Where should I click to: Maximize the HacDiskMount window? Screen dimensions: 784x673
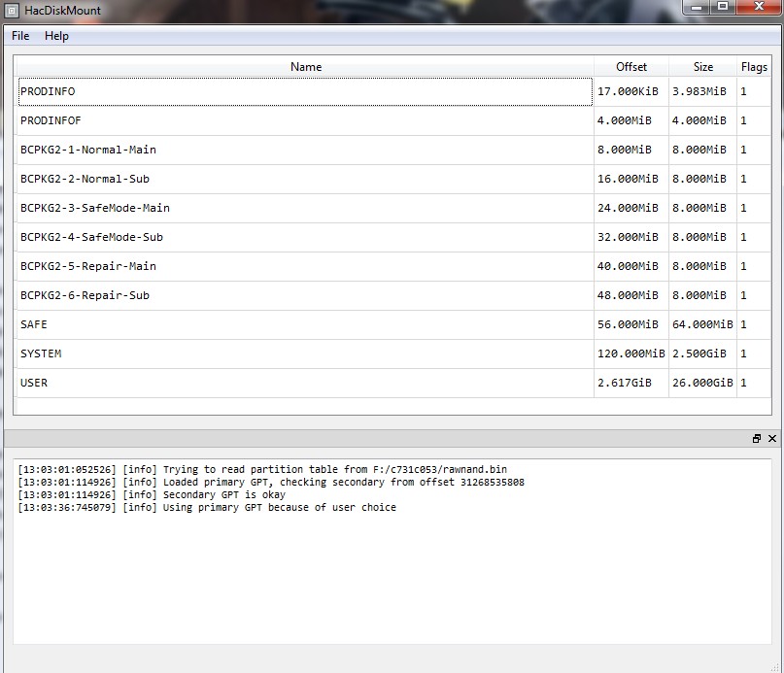(723, 7)
